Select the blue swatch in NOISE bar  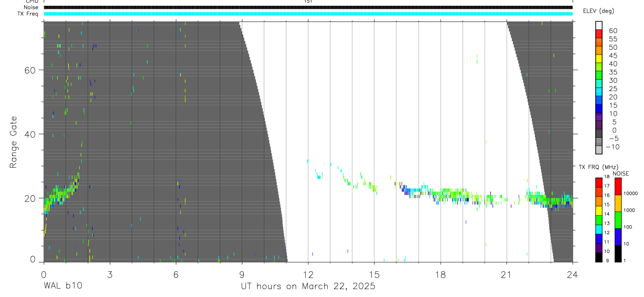pos(618,237)
